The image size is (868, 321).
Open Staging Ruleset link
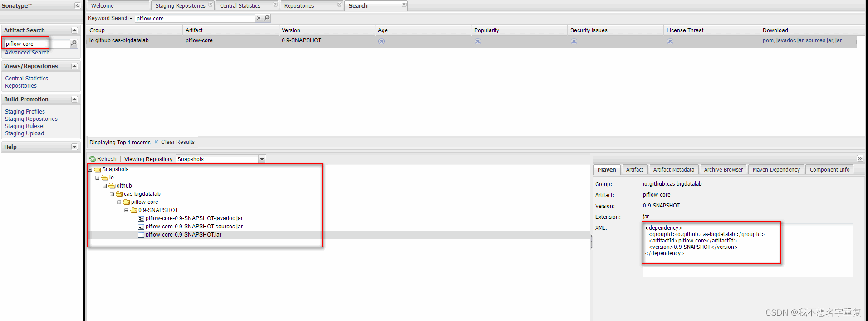tap(25, 126)
